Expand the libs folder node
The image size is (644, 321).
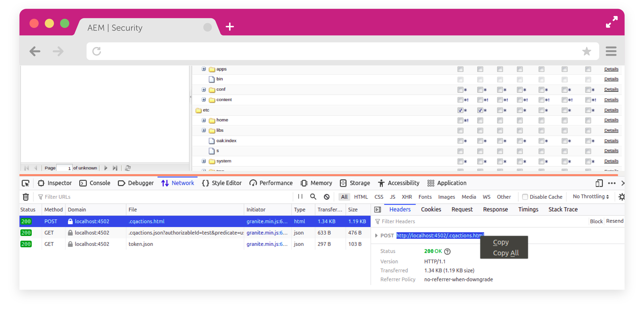coord(204,130)
